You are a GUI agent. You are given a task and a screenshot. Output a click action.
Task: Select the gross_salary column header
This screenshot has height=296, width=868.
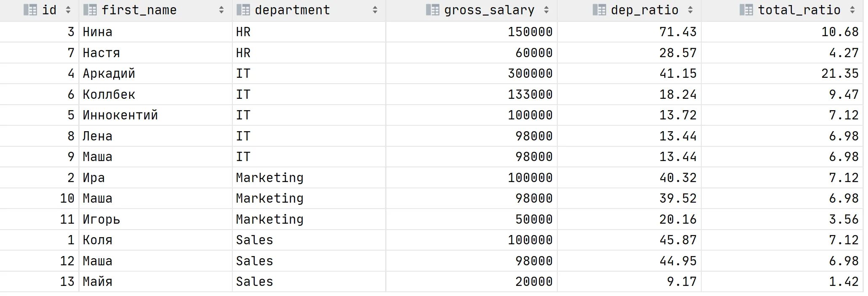472,11
